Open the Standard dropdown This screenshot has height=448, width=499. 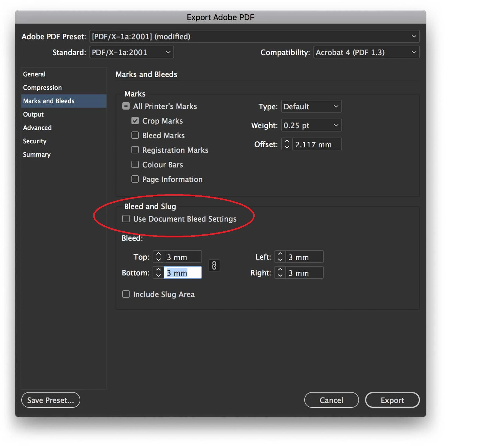[x=131, y=52]
